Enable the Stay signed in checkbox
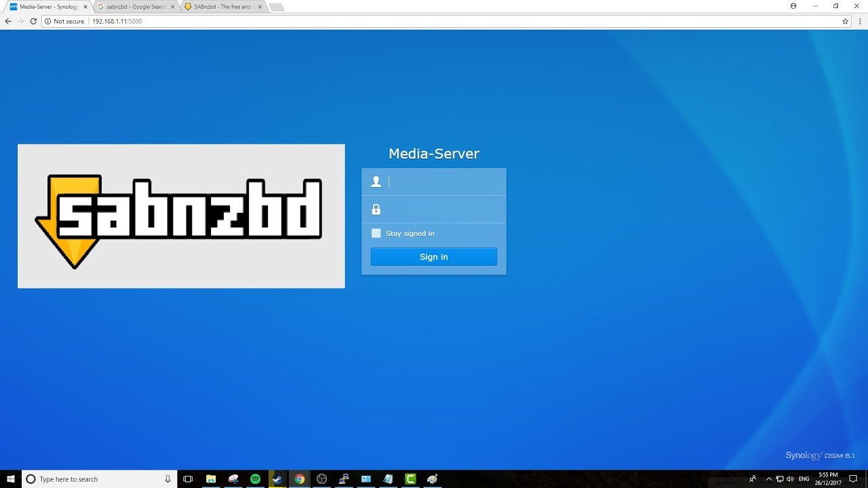868x488 pixels. coord(376,233)
